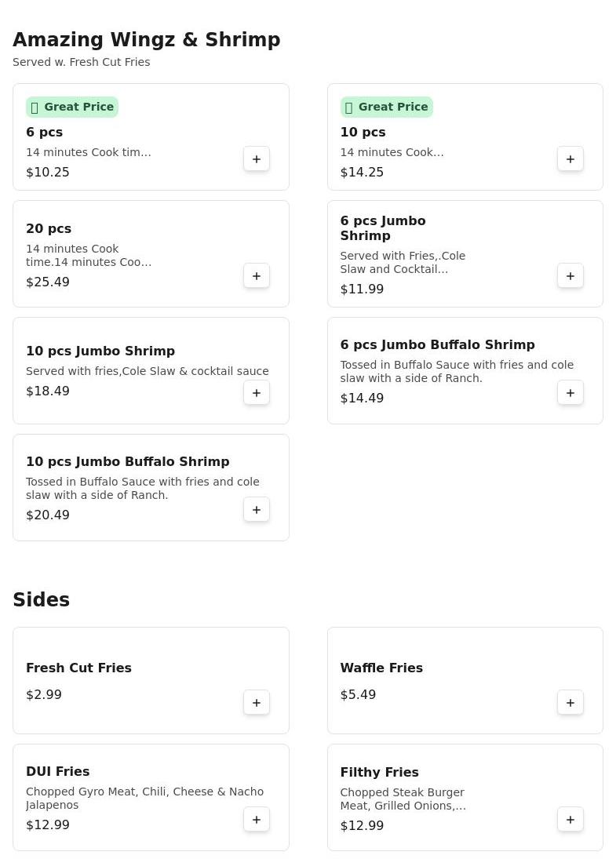
Task: Click Great Price badge on 6 pcs
Action: [x=72, y=107]
